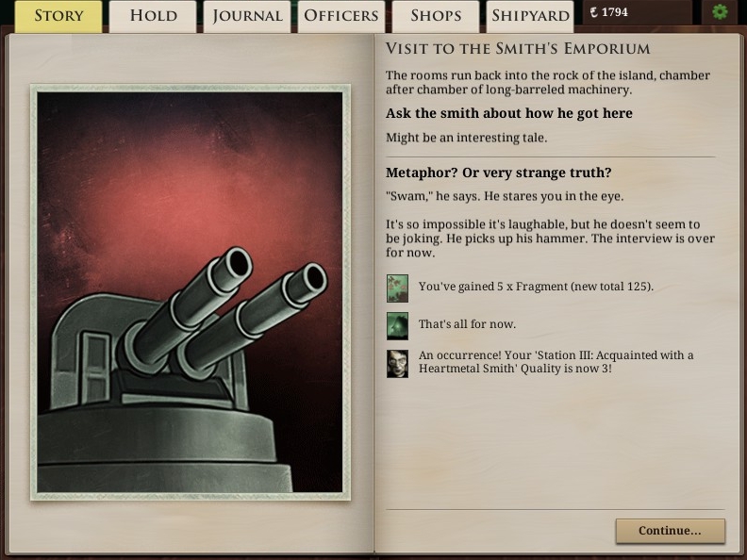Switch to the Story tab

(x=58, y=16)
